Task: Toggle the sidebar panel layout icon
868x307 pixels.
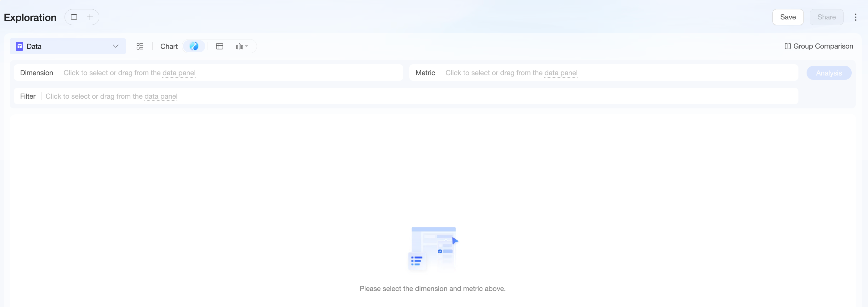Action: pyautogui.click(x=74, y=17)
